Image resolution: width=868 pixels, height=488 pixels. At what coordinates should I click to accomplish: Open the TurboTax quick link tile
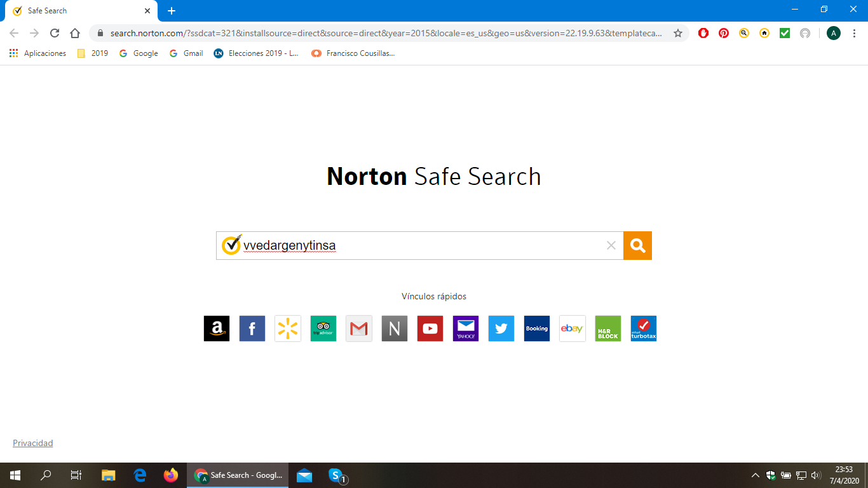(644, 329)
